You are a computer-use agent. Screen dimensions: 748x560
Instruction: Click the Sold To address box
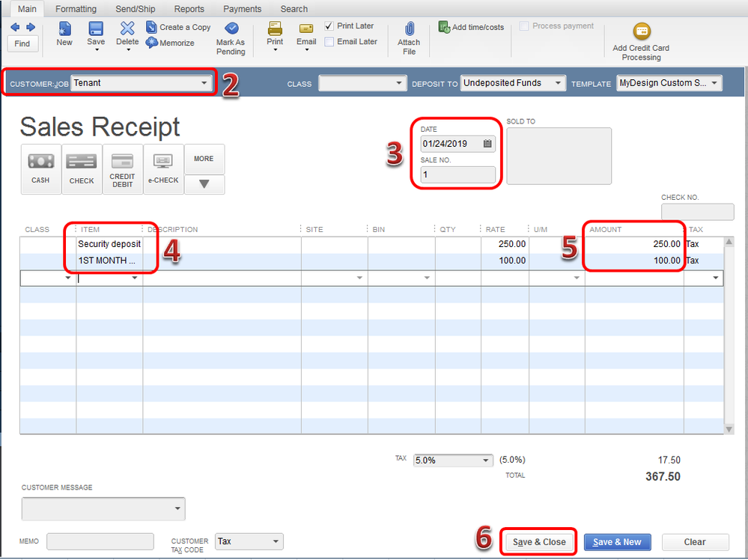[x=559, y=156]
